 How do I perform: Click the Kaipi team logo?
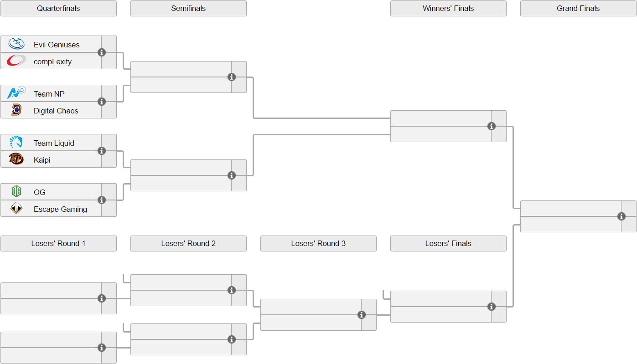[16, 159]
